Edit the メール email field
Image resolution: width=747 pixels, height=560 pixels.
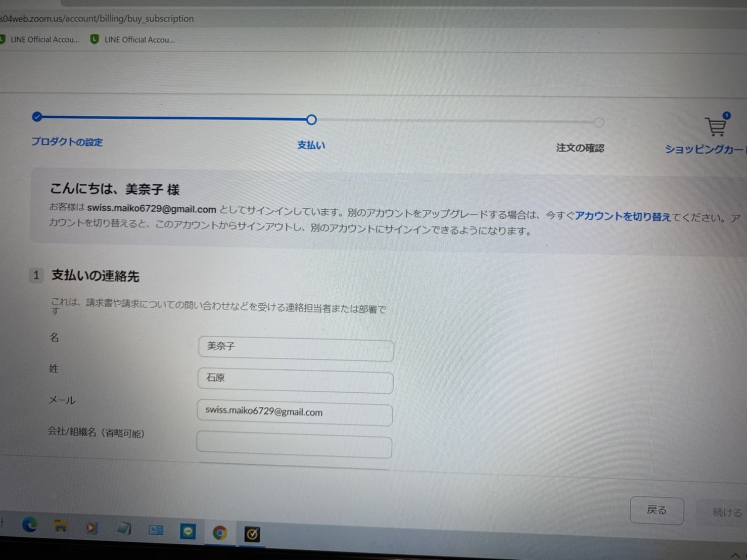pyautogui.click(x=295, y=412)
